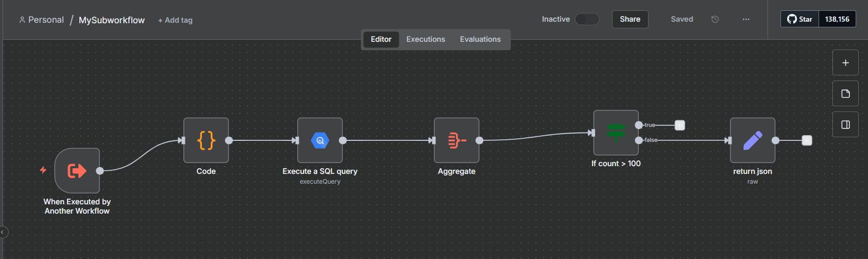Image resolution: width=868 pixels, height=259 pixels.
Task: Open workflow history clock icon
Action: (715, 19)
